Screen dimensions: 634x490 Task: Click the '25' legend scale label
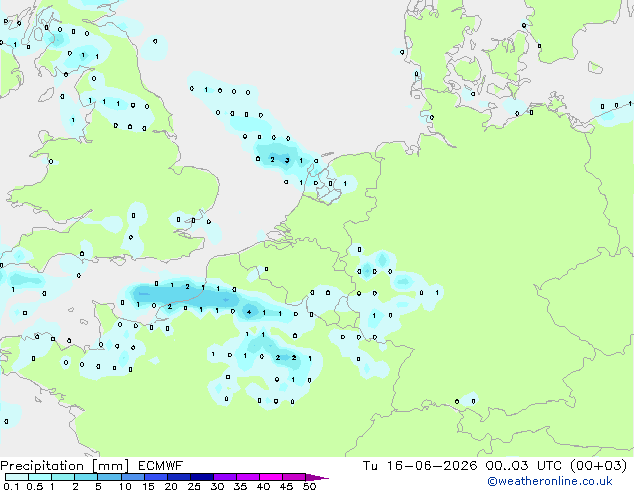point(194,486)
